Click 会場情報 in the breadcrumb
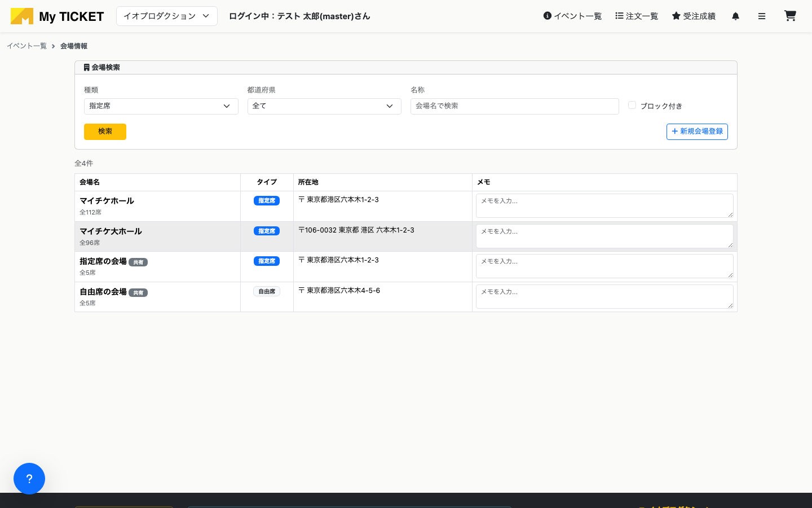Image resolution: width=812 pixels, height=508 pixels. [74, 46]
